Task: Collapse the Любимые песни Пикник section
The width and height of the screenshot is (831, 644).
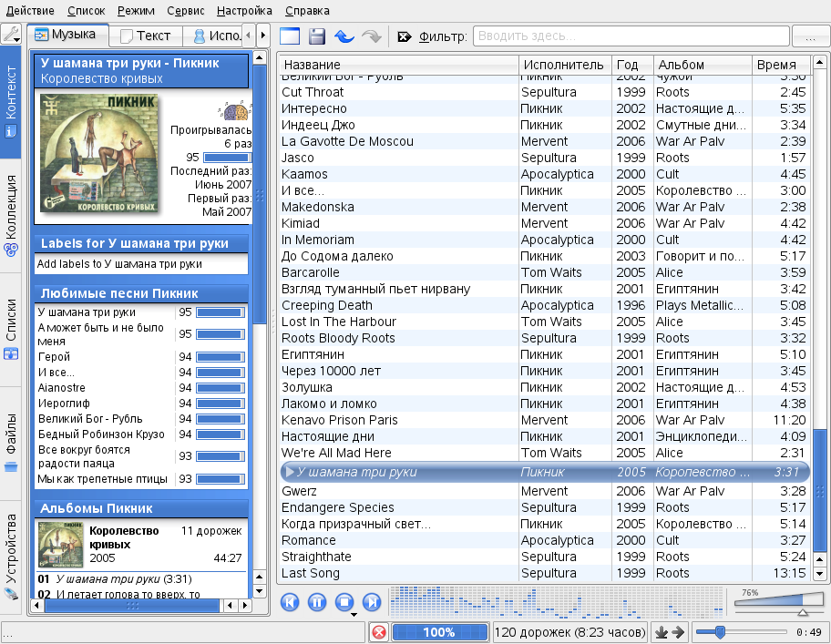Action: (x=141, y=293)
